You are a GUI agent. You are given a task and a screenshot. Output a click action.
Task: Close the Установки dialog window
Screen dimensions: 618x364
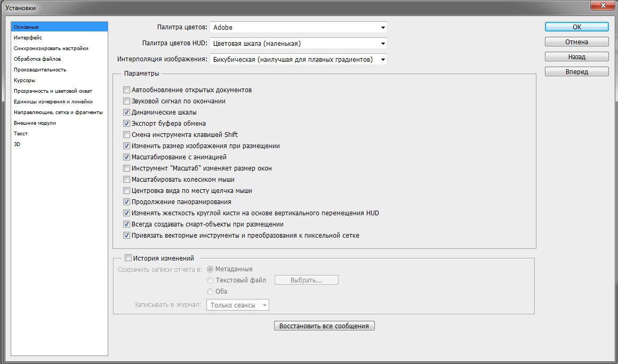click(602, 5)
